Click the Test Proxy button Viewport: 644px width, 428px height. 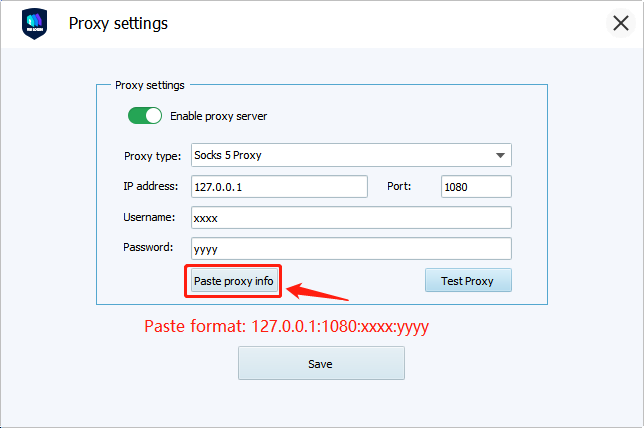click(467, 281)
